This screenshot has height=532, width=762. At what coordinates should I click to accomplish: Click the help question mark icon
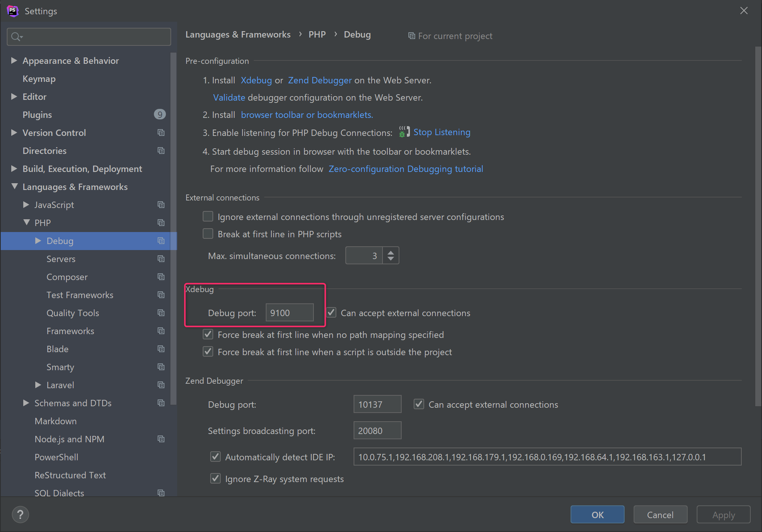(20, 514)
